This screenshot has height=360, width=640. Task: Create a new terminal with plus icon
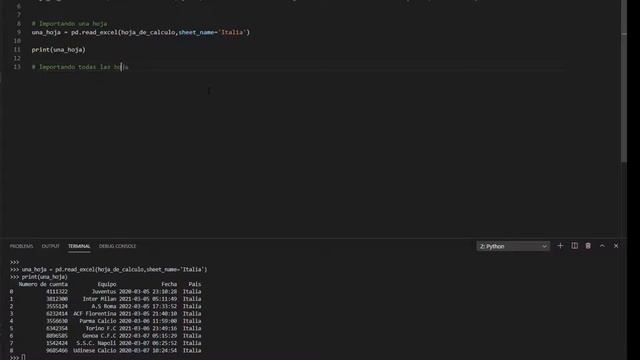pos(560,246)
